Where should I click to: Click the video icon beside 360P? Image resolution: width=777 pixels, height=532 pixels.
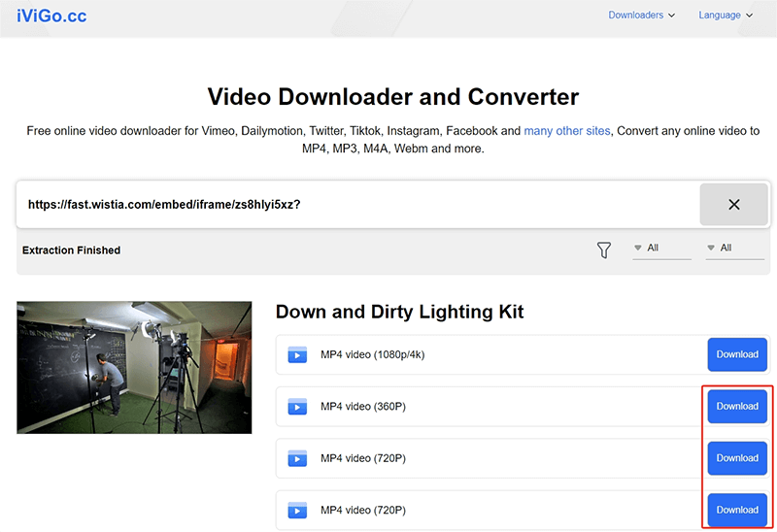pyautogui.click(x=297, y=407)
